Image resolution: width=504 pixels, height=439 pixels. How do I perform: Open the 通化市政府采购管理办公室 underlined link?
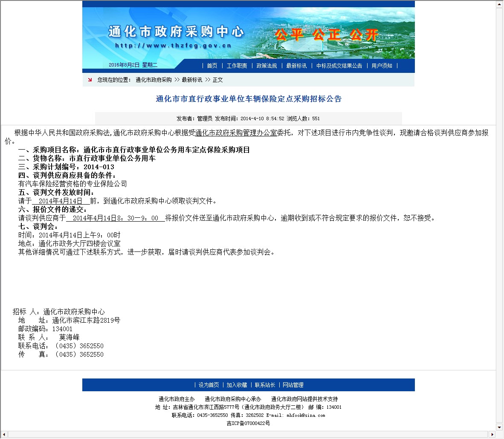tap(236, 133)
